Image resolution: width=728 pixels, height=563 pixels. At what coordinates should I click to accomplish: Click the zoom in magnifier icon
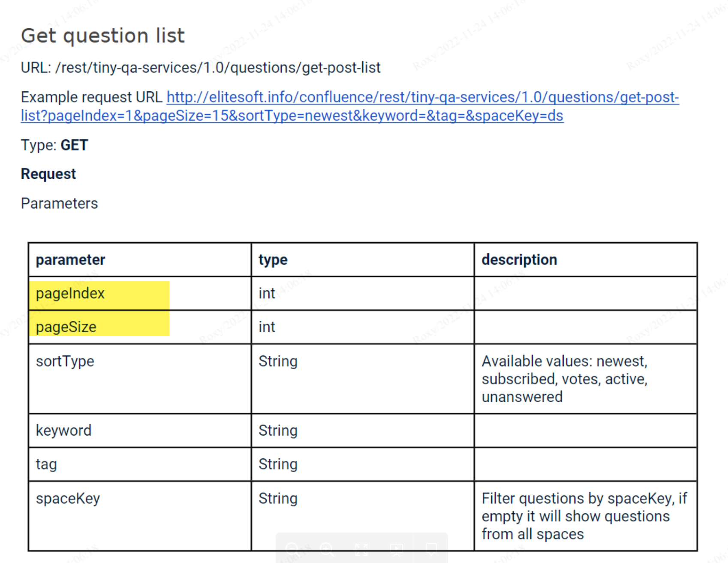pos(327,548)
